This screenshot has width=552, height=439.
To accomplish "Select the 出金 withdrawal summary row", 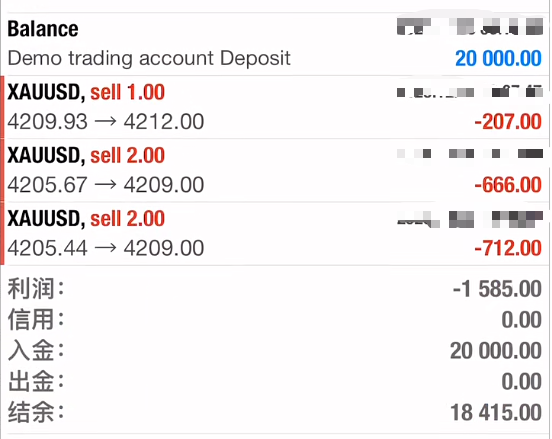I will point(275,382).
